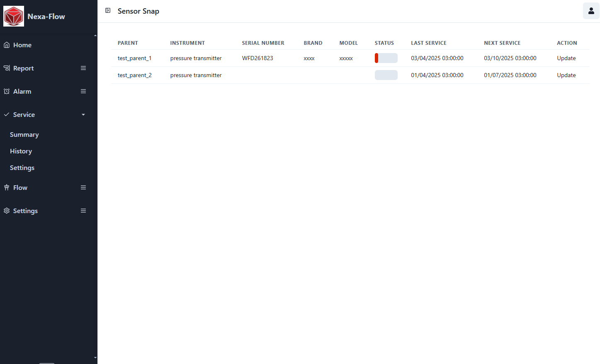
Task: Expand the Report submenu hamburger
Action: click(x=83, y=68)
